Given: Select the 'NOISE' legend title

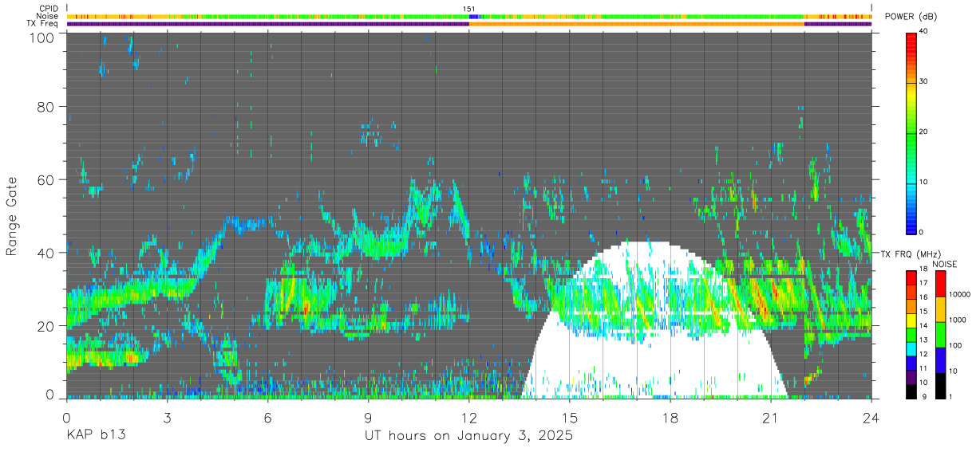Looking at the screenshot, I should 944,264.
